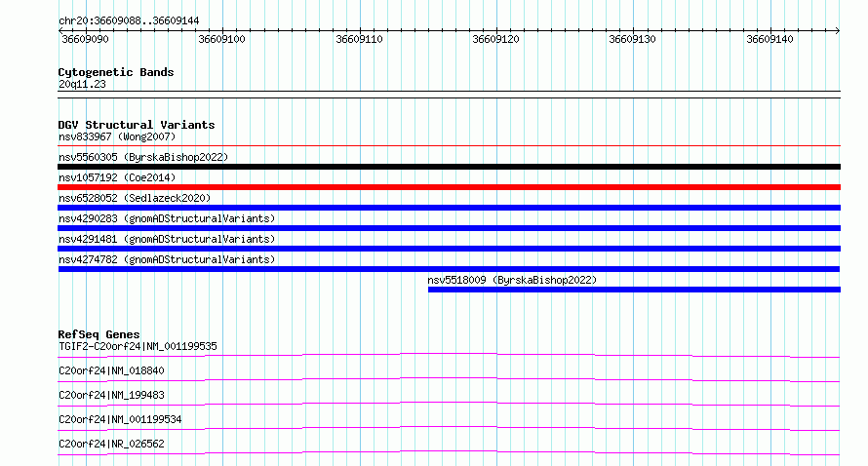Open gene label C20orf24|NM_001199534
The image size is (868, 466).
[120, 419]
